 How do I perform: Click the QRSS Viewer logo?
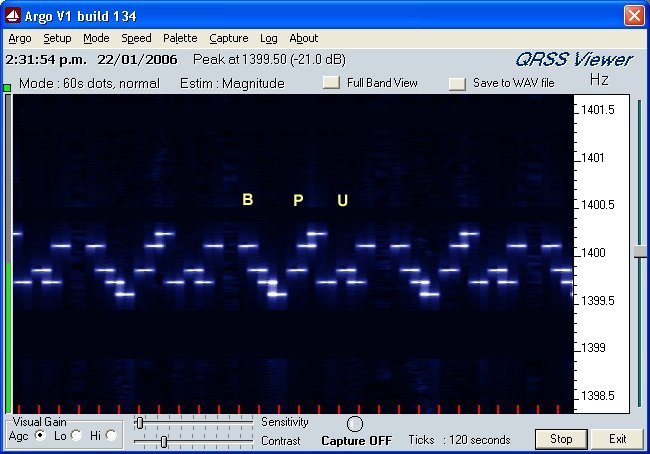click(574, 60)
